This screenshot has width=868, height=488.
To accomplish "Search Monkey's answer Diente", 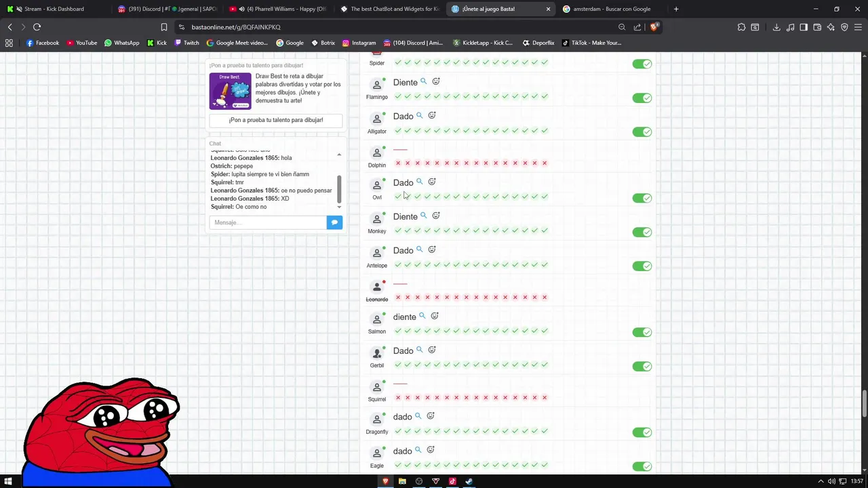I will pyautogui.click(x=424, y=216).
